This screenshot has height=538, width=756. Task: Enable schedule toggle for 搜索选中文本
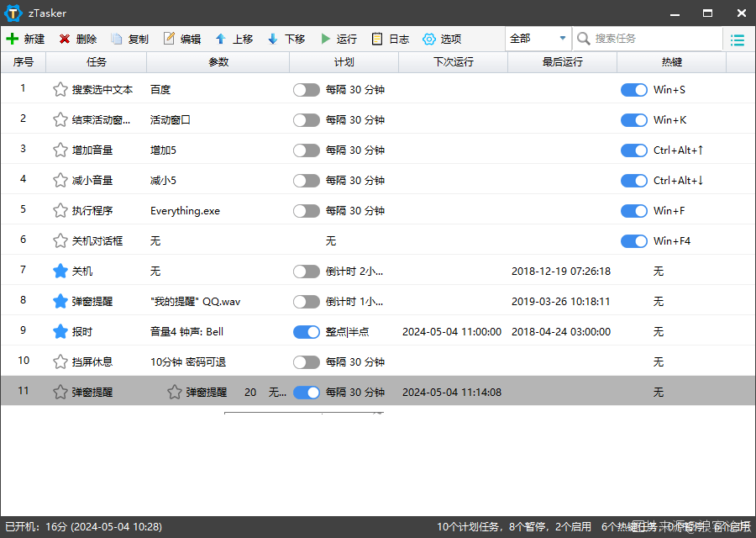click(x=307, y=90)
